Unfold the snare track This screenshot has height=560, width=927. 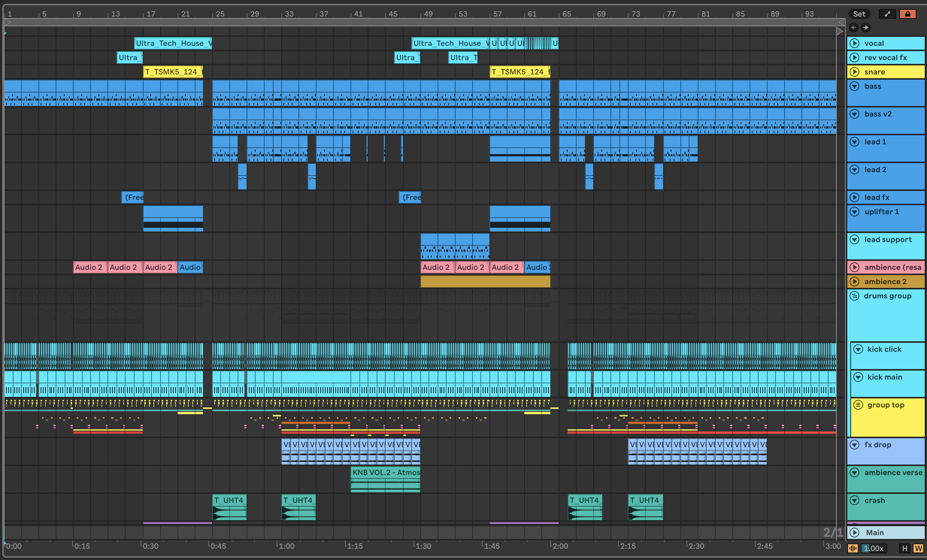click(854, 72)
